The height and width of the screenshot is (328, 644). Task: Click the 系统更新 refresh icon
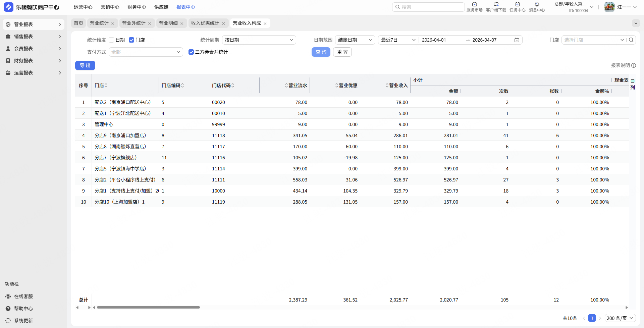[8, 321]
